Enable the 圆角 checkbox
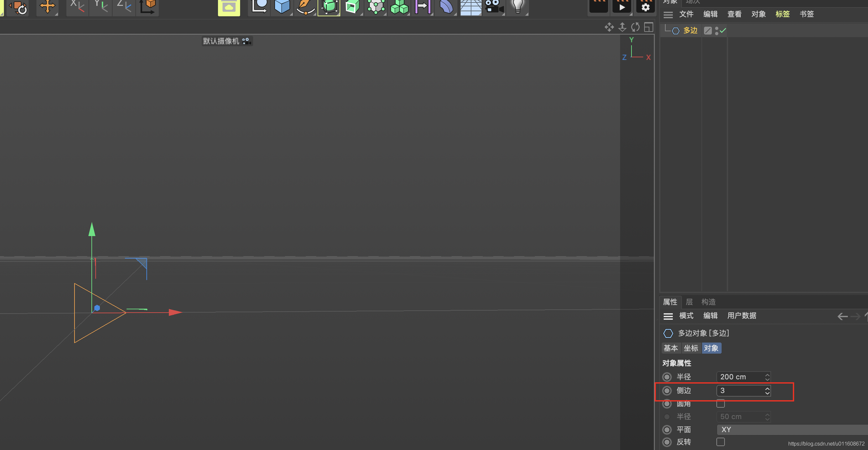Image resolution: width=868 pixels, height=450 pixels. point(720,403)
